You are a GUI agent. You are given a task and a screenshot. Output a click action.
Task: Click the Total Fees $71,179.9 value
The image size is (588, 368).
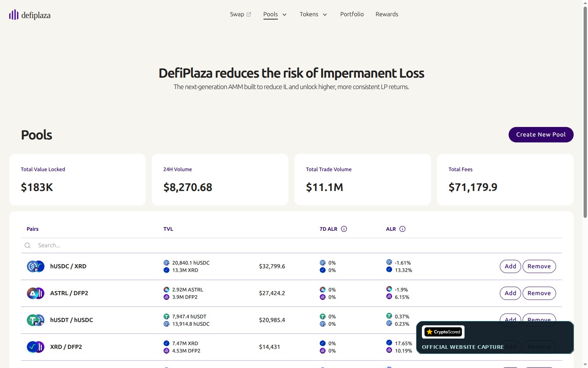coord(473,187)
